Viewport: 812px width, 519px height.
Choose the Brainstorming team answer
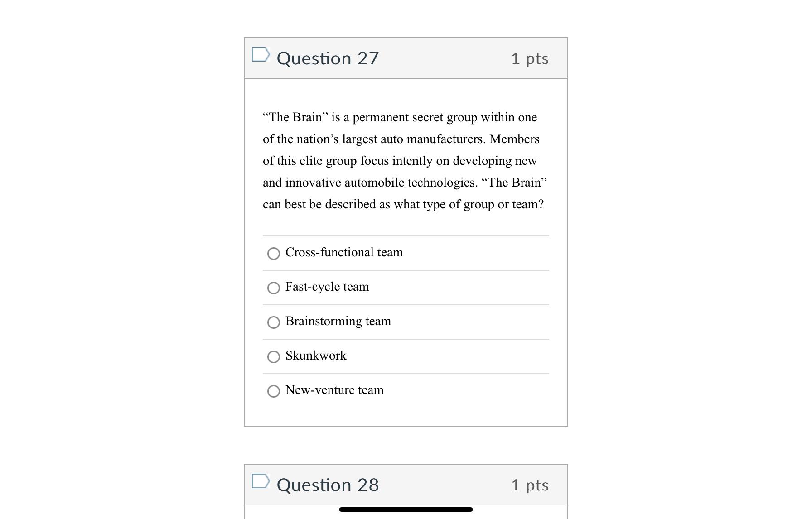point(273,322)
